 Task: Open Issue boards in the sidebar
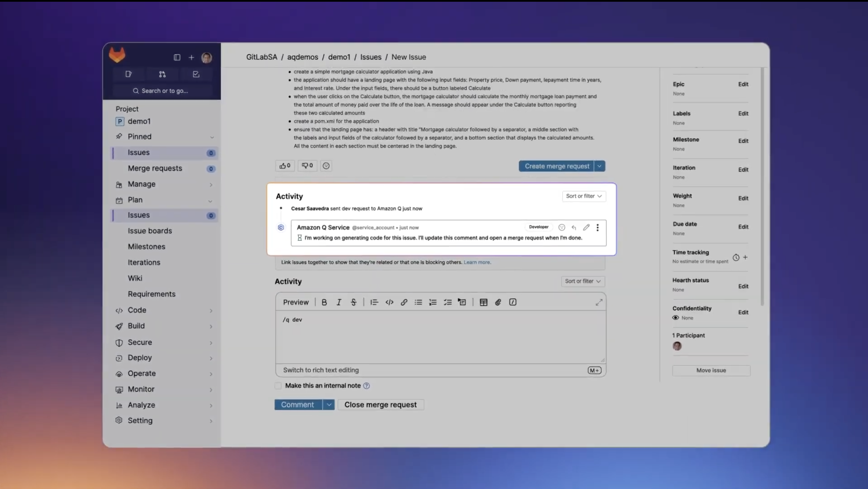[150, 231]
